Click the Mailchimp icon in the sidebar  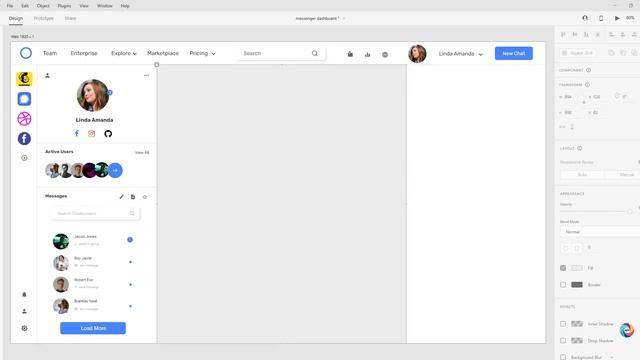(24, 79)
